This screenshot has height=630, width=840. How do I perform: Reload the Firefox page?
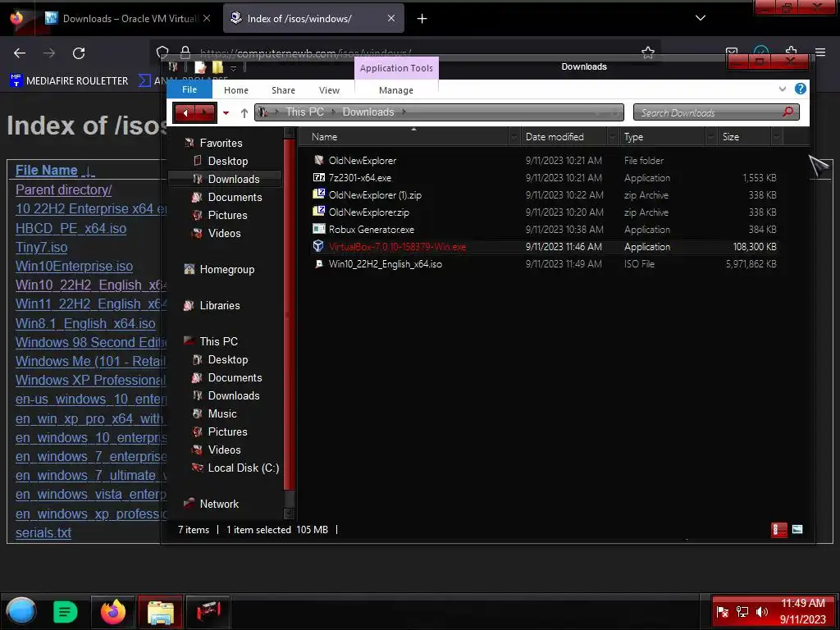[79, 53]
